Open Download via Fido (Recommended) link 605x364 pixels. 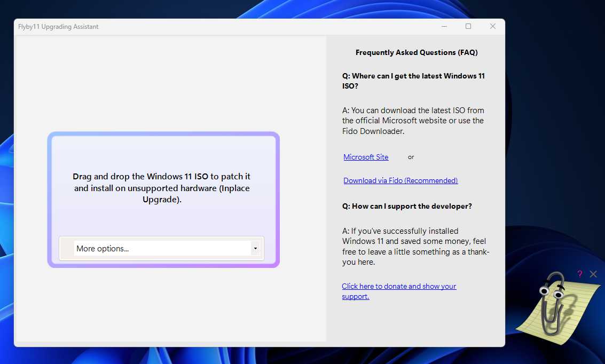click(x=400, y=180)
